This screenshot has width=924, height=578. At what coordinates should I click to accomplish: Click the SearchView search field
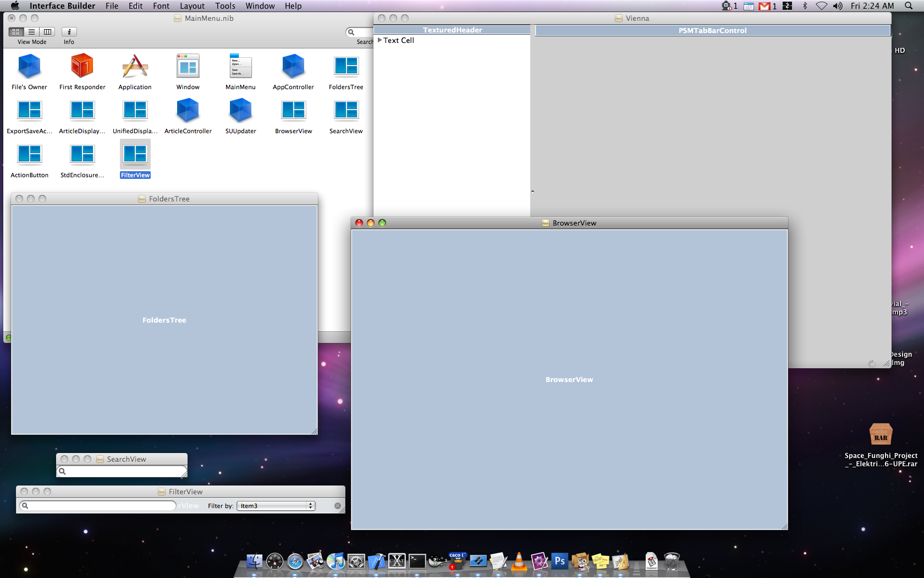click(x=122, y=471)
